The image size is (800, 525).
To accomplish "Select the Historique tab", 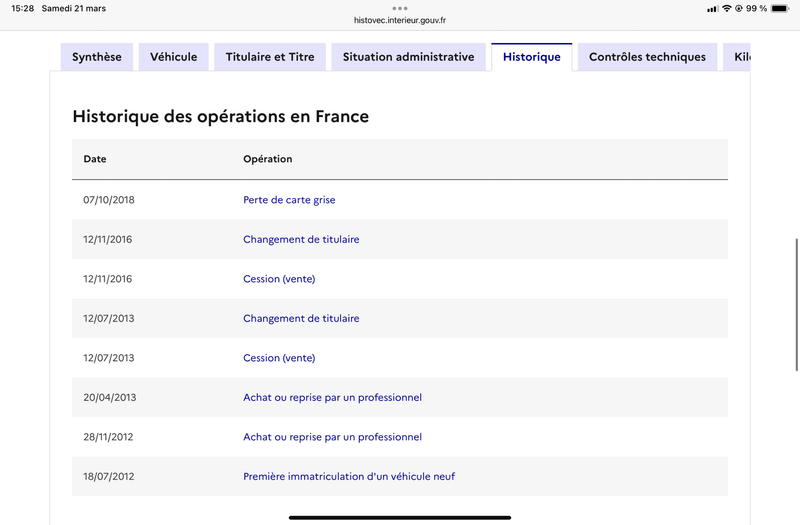I will [x=532, y=57].
